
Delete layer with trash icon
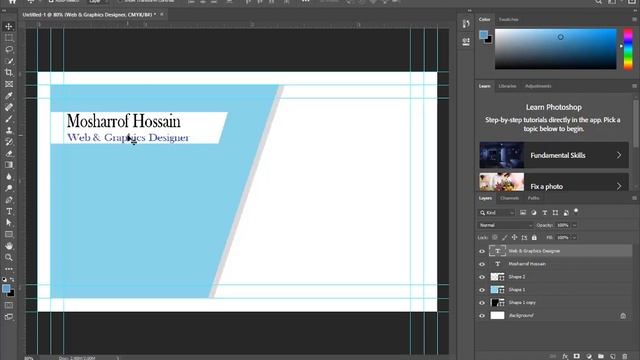click(624, 356)
